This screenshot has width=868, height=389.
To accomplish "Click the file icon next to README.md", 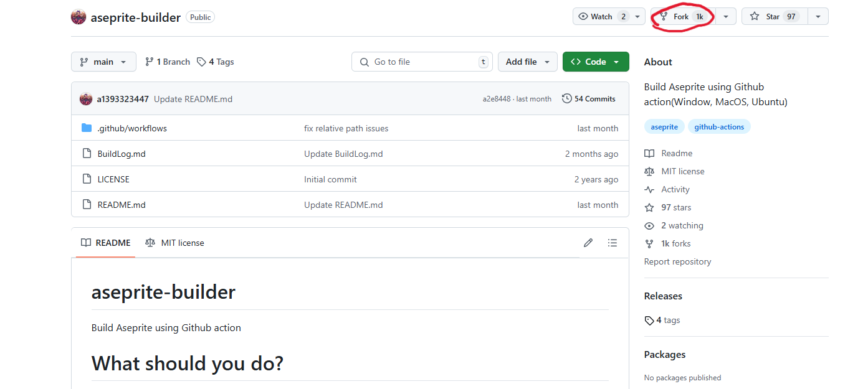I will tap(87, 205).
